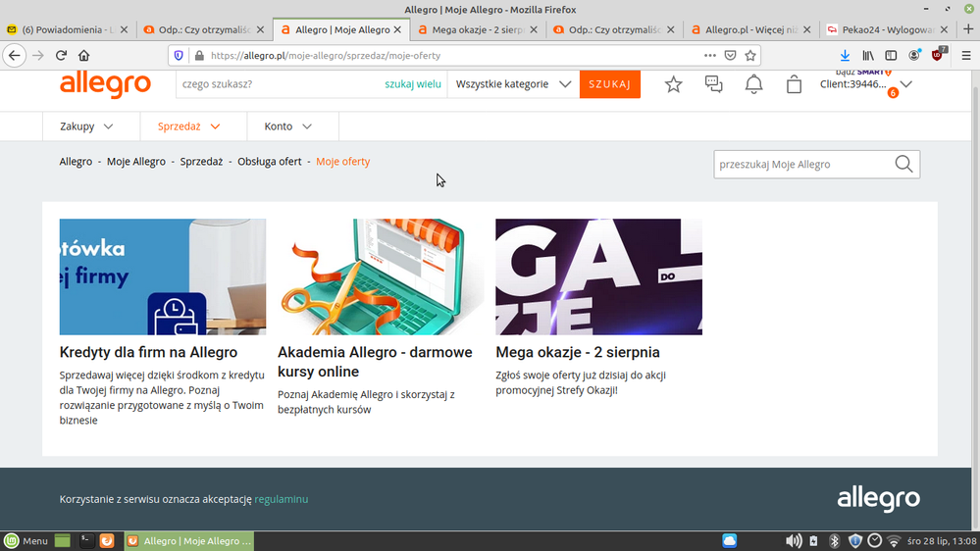
Task: Open the Firefox home page icon
Action: 83,56
